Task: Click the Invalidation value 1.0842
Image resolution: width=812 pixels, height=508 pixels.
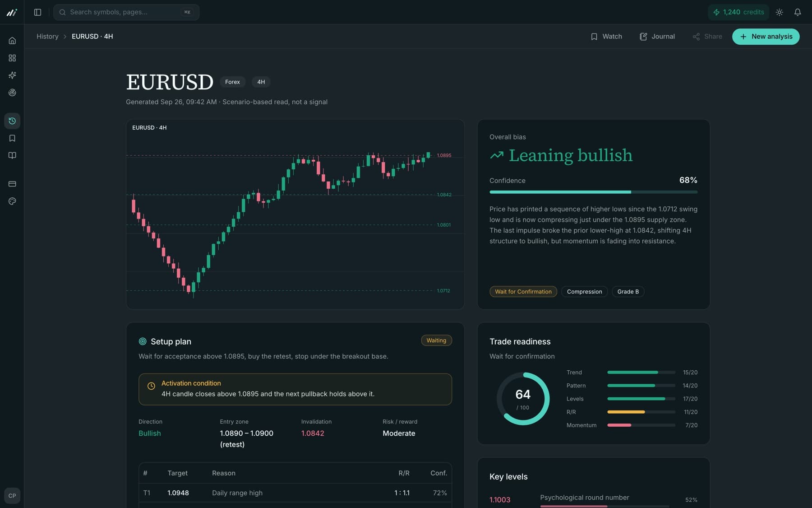Action: [x=313, y=433]
